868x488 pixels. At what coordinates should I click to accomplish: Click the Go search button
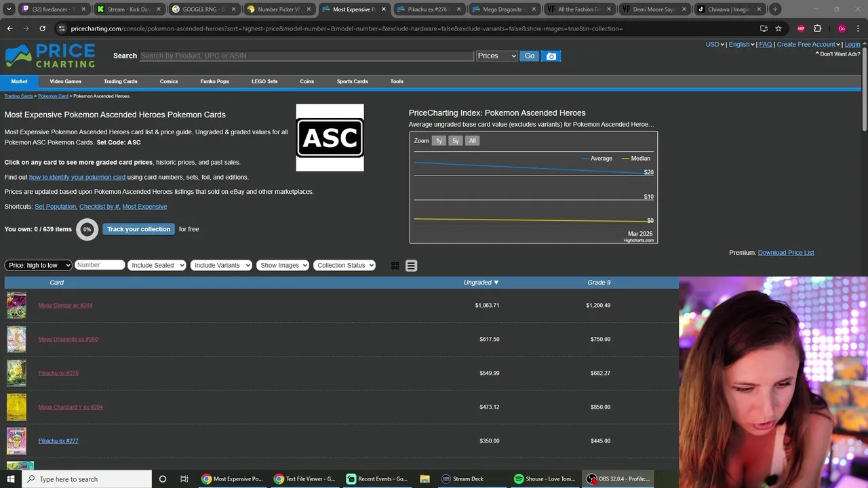pyautogui.click(x=530, y=56)
